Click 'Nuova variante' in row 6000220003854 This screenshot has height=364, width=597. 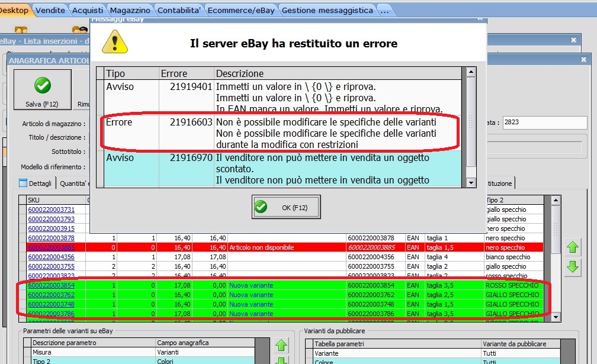click(251, 285)
